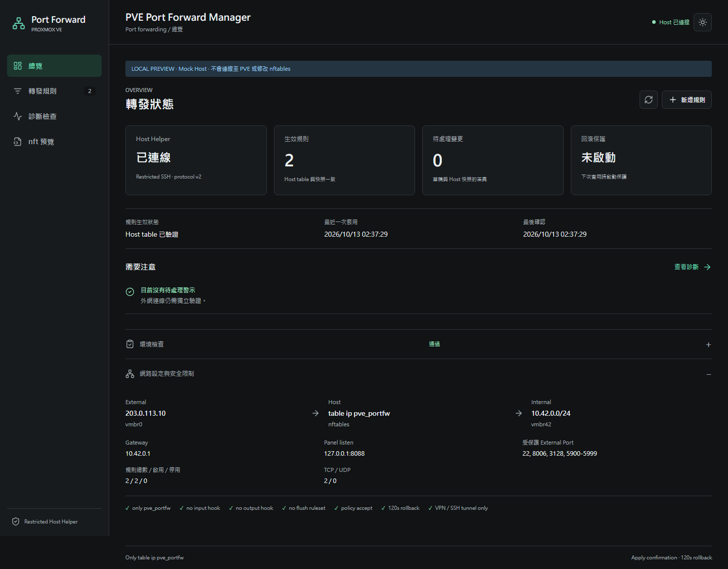This screenshot has height=569, width=728.
Task: Open the 查看診斷 link
Action: 693,267
